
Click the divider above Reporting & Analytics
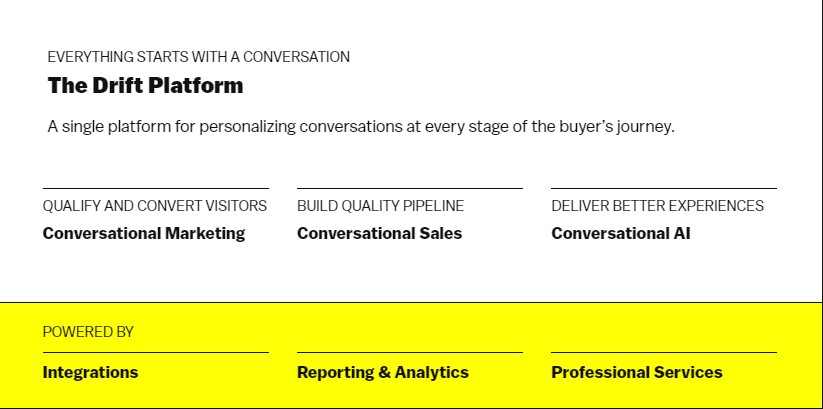410,352
